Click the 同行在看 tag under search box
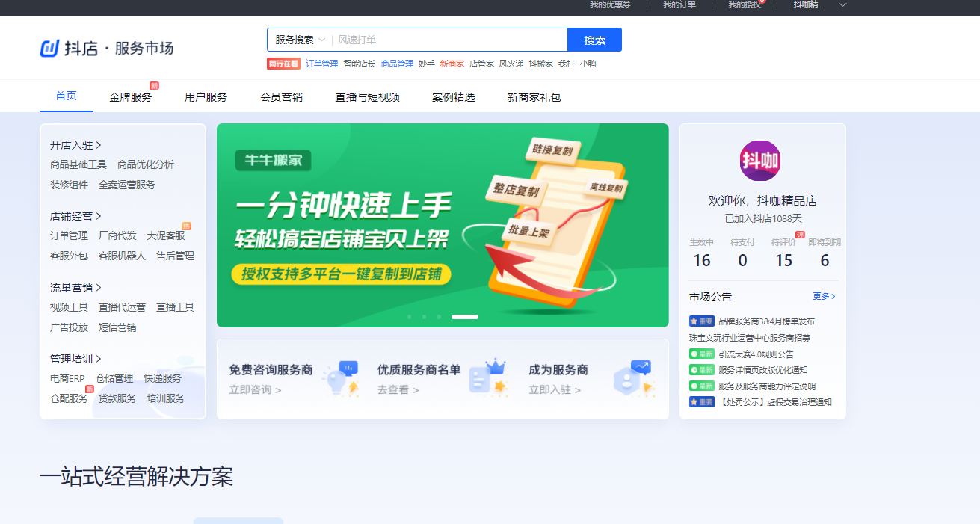The image size is (980, 524). coord(283,64)
